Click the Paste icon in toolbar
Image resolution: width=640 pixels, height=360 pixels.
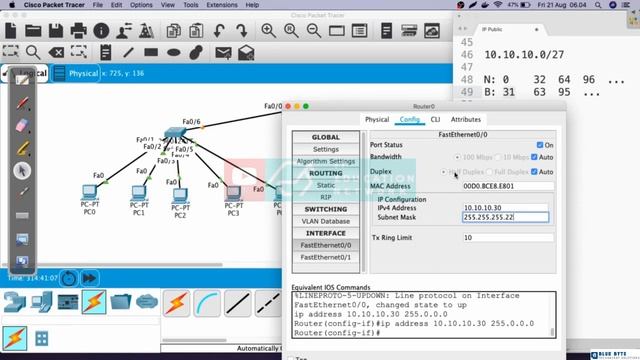click(x=196, y=31)
